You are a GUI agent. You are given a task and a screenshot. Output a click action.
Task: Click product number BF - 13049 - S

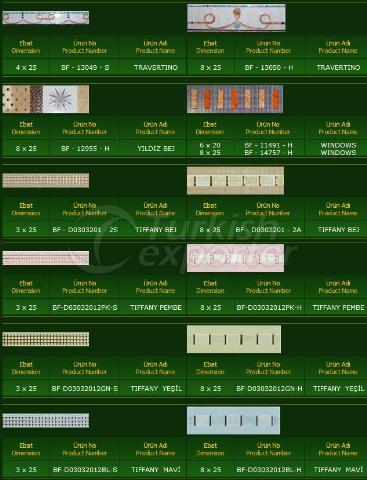click(85, 67)
